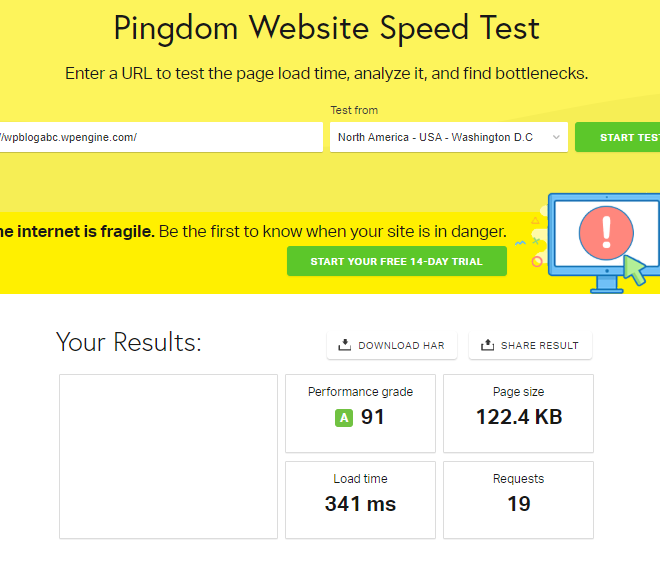660x564 pixels.
Task: Select the Performance grade card
Action: click(360, 414)
